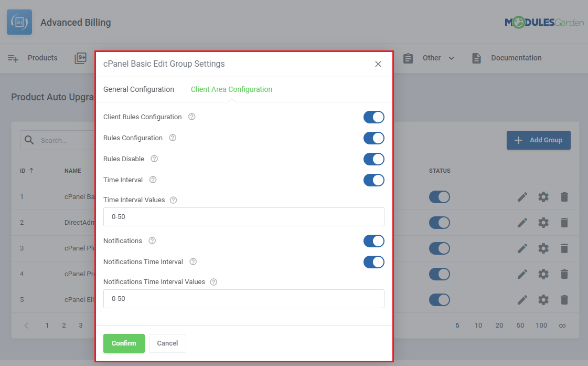Delete group in row 4
Image resolution: width=588 pixels, height=366 pixels.
point(564,274)
